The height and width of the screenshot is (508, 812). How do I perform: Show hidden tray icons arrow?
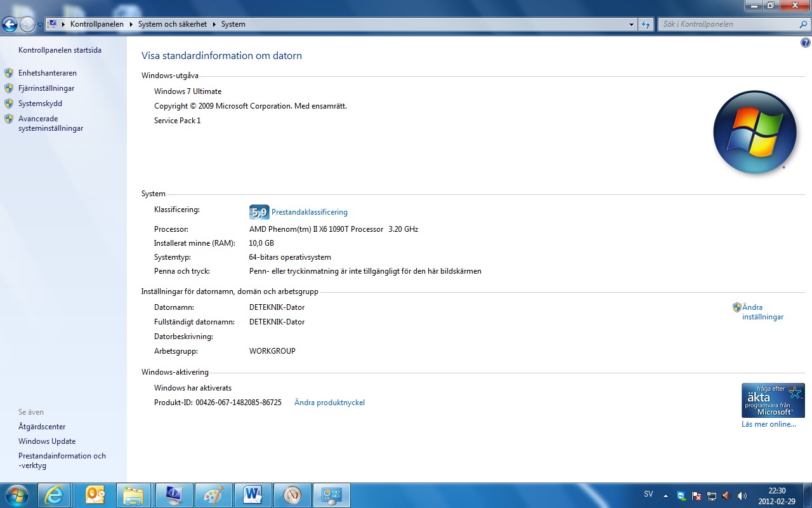pos(665,496)
